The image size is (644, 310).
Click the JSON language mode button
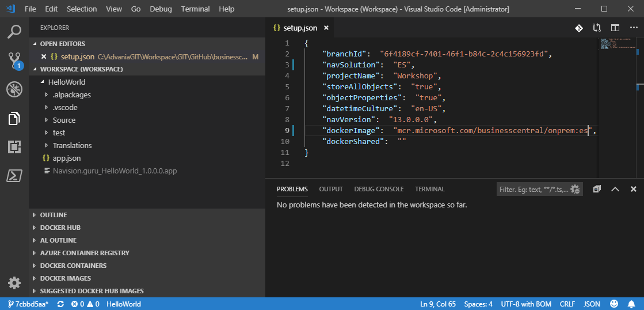pos(592,304)
